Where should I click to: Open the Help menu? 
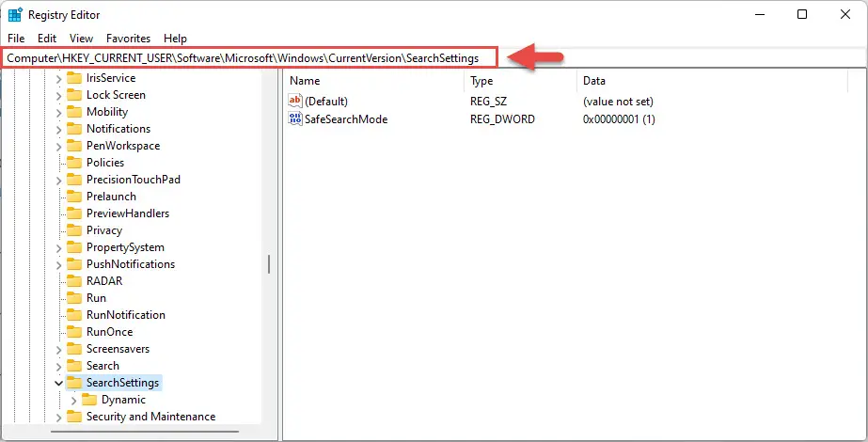pyautogui.click(x=175, y=39)
